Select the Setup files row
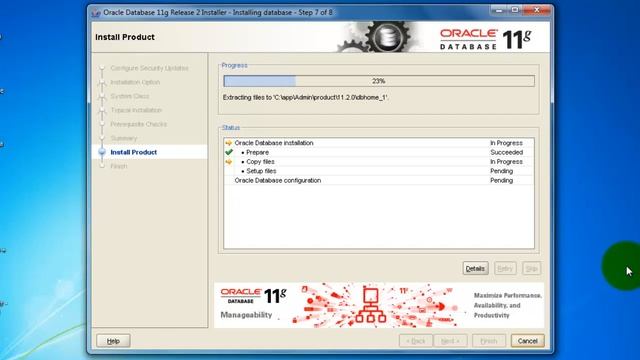Viewport: 640px width, 360px height. [379, 171]
